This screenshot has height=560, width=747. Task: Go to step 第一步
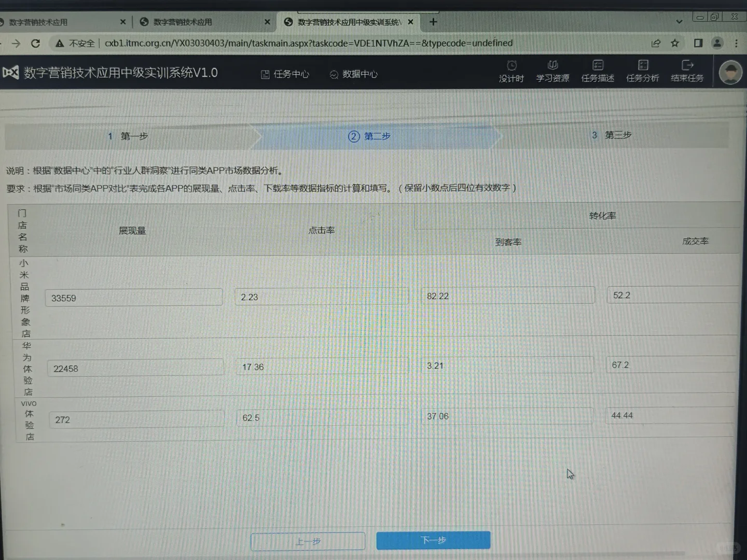coord(128,136)
